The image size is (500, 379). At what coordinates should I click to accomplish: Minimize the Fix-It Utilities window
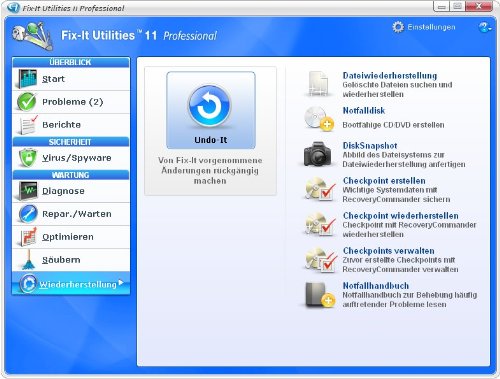point(441,6)
